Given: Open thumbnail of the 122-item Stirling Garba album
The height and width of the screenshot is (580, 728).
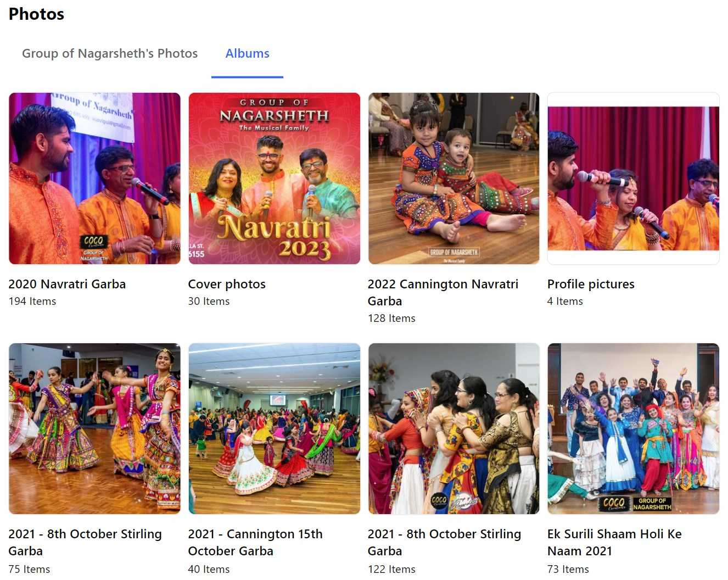Looking at the screenshot, I should tap(453, 428).
